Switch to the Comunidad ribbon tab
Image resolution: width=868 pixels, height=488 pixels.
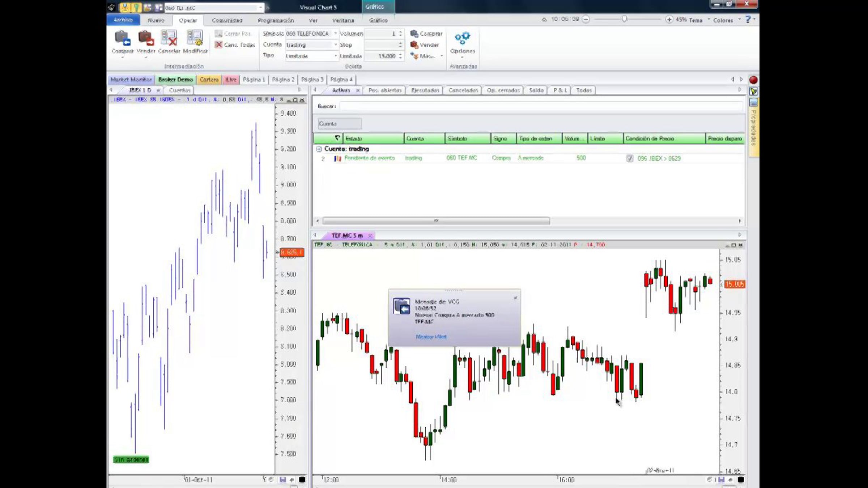[227, 21]
